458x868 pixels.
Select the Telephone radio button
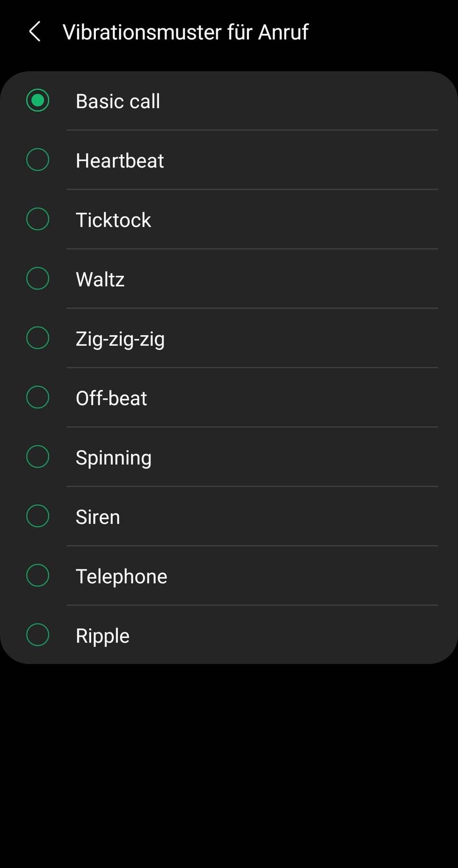click(x=38, y=575)
